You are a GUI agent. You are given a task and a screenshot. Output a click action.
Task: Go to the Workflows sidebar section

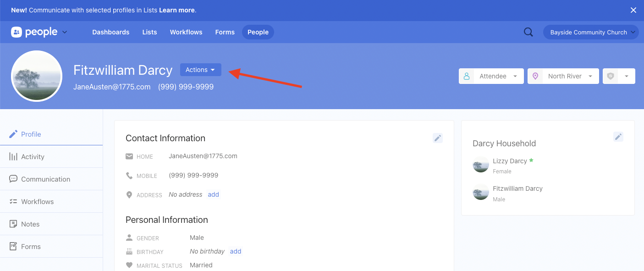[37, 202]
